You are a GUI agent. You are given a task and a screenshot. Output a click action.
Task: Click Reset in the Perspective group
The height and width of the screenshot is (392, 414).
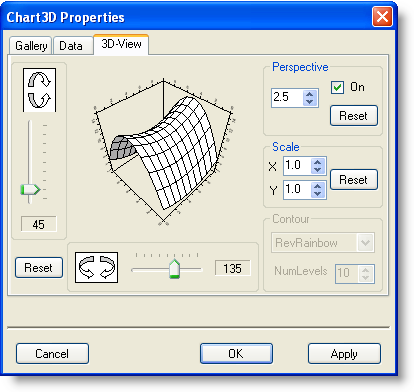[354, 116]
